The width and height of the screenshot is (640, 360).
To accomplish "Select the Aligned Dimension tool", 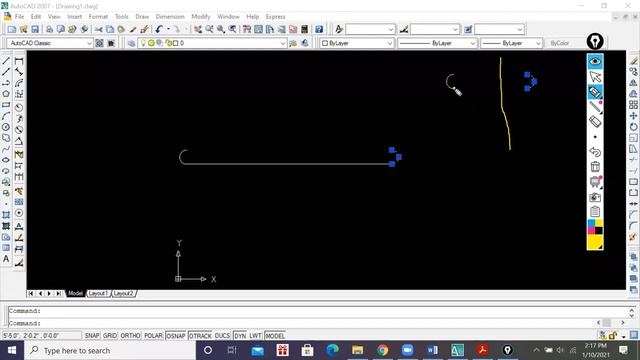I will 19,72.
